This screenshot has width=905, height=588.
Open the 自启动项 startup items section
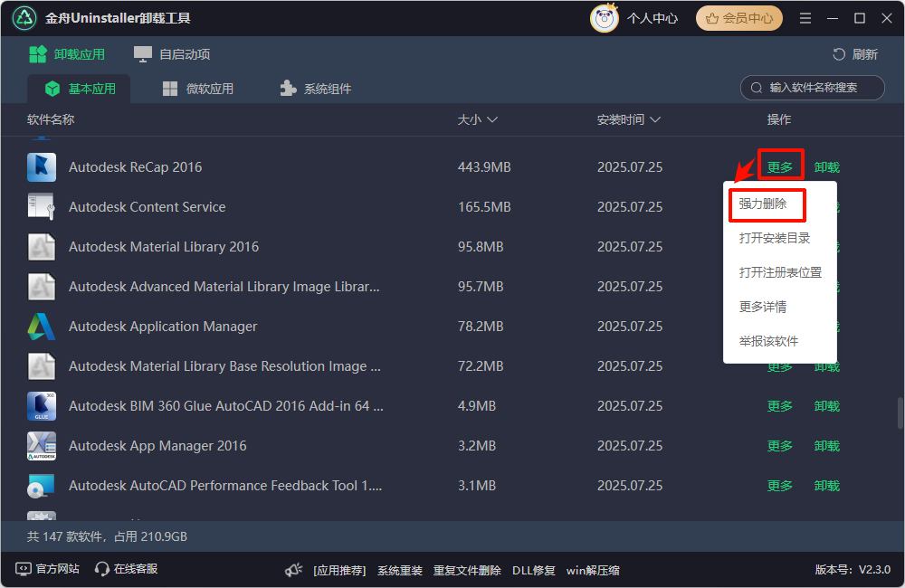click(x=171, y=53)
